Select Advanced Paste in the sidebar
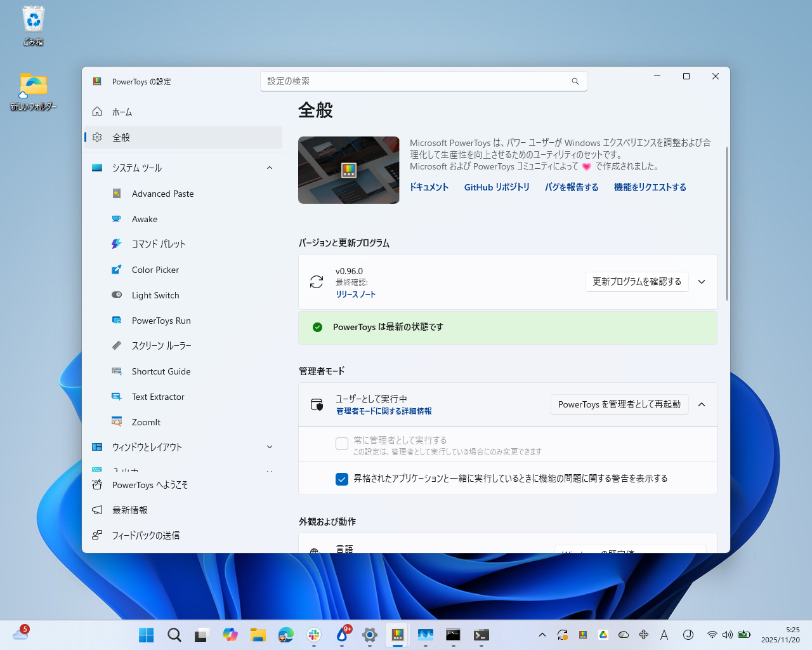 [x=162, y=194]
